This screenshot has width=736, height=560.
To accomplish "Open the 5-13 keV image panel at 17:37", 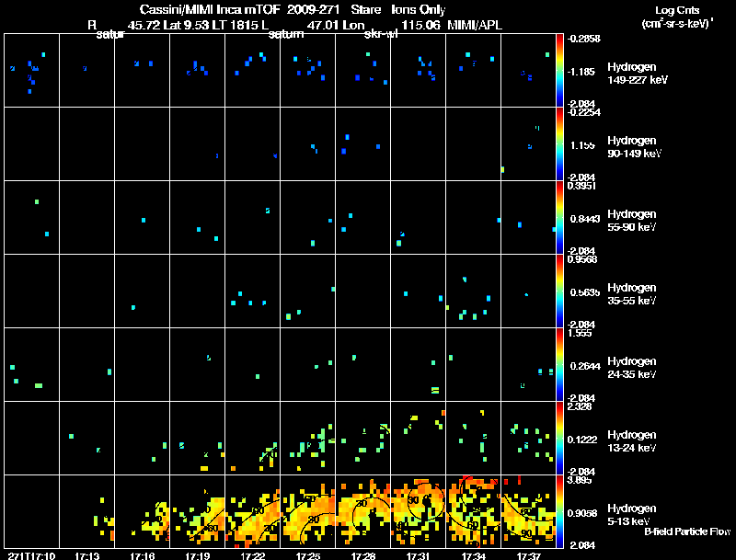I will [528, 511].
